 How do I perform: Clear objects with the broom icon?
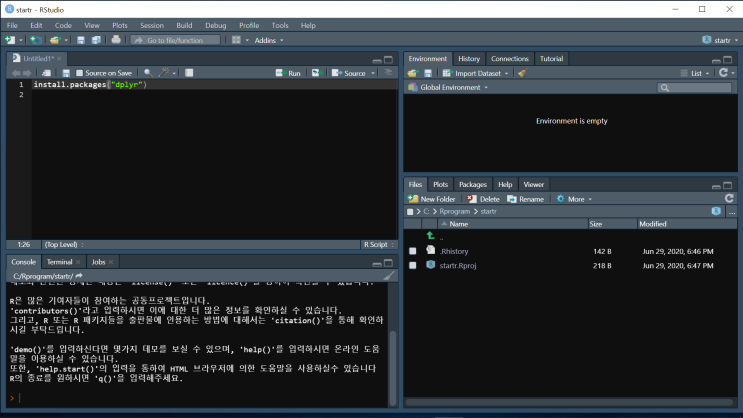[x=522, y=73]
